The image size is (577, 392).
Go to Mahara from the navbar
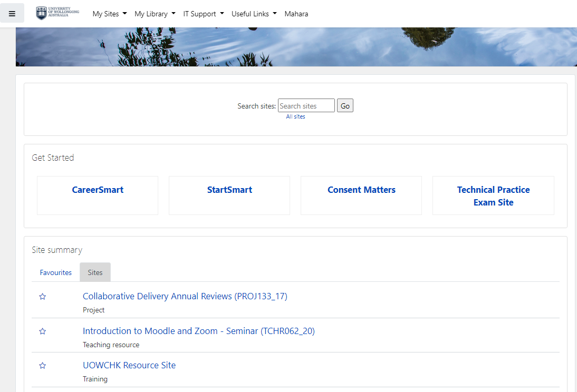(296, 14)
